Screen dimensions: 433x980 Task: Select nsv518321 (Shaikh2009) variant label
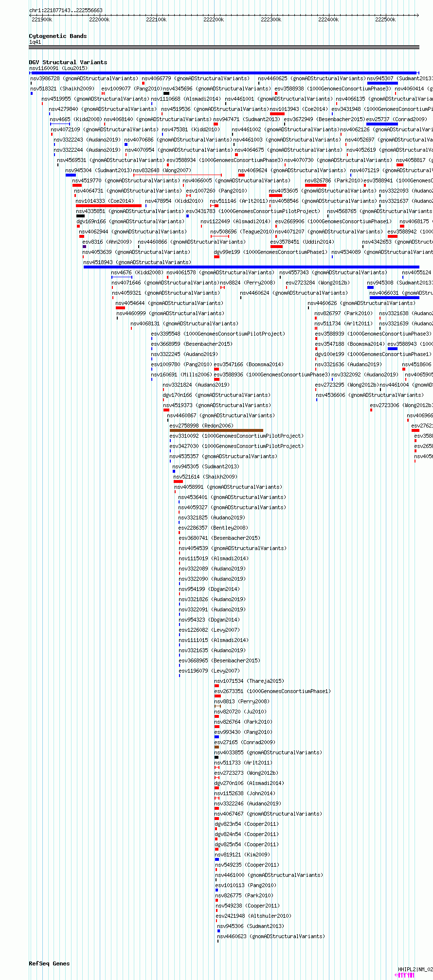62,89
